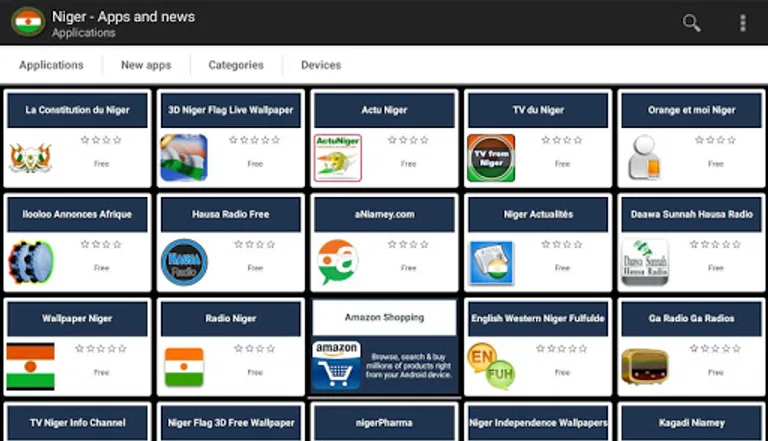The height and width of the screenshot is (441, 768).
Task: Open Niger Flag 3D Free Wallpaper card
Action: [231, 422]
